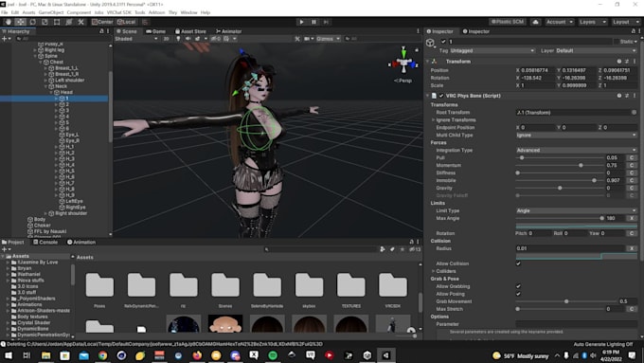Select the Rotate tool in toolbar
Image resolution: width=644 pixels, height=363 pixels.
coord(32,22)
